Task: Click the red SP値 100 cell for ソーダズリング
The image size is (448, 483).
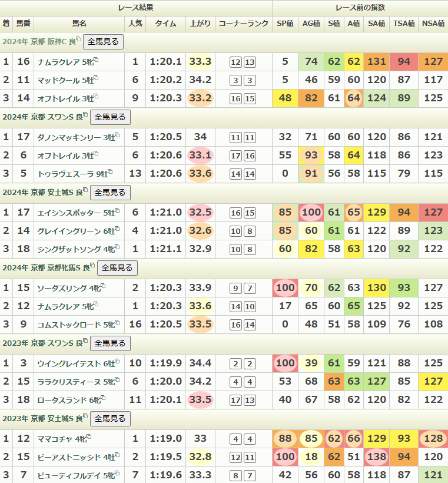Action: (285, 288)
